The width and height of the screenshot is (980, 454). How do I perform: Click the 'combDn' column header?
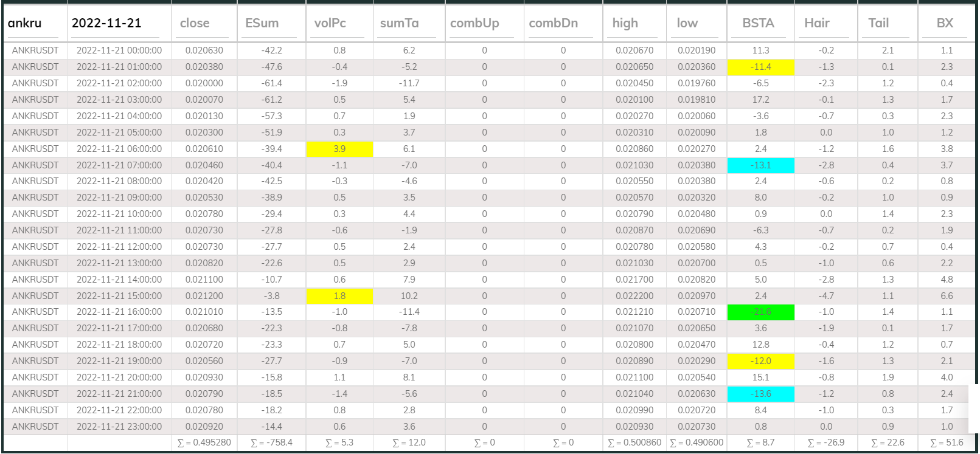554,23
